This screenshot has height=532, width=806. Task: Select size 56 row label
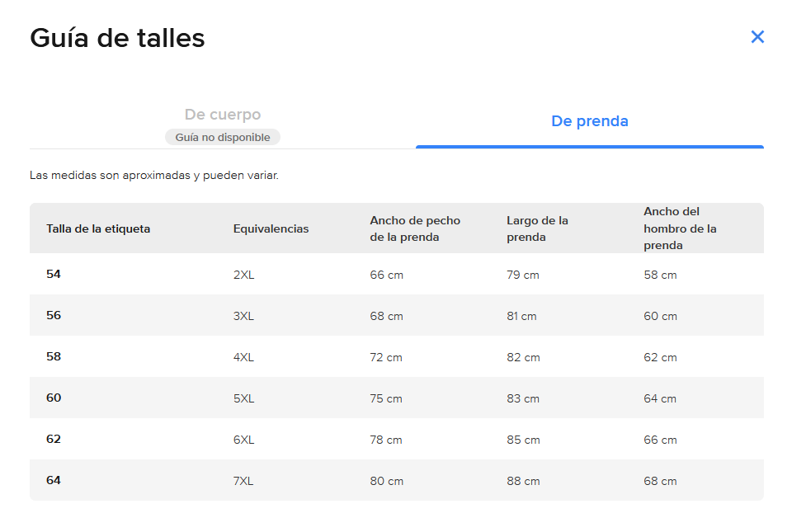[54, 315]
